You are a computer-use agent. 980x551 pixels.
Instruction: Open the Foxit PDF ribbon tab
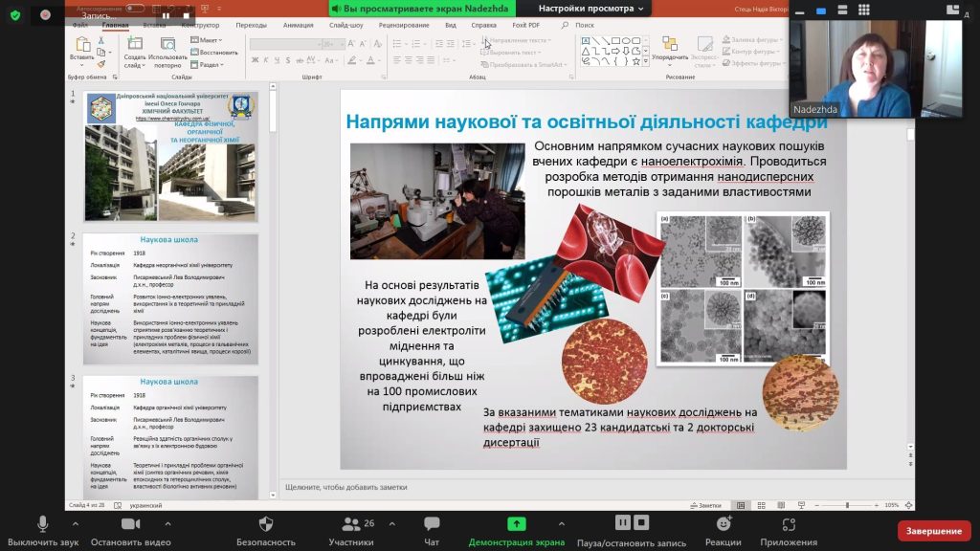pyautogui.click(x=525, y=25)
